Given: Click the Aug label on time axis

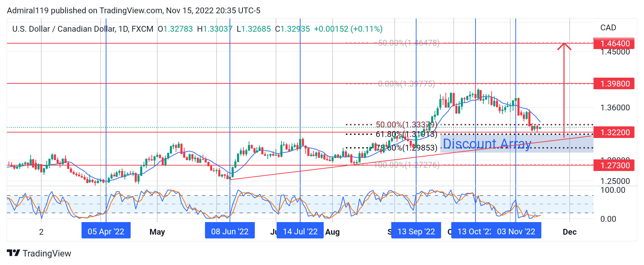Looking at the screenshot, I should (333, 232).
